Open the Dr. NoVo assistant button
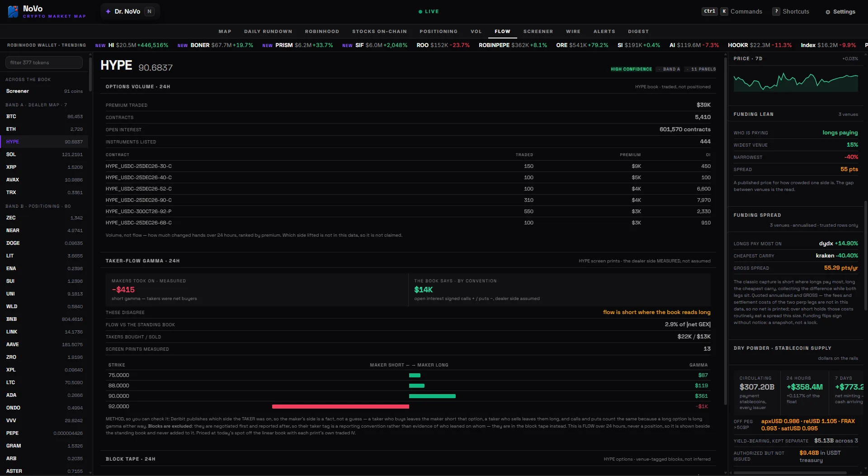Screen dimensions: 868x476 [x=130, y=11]
